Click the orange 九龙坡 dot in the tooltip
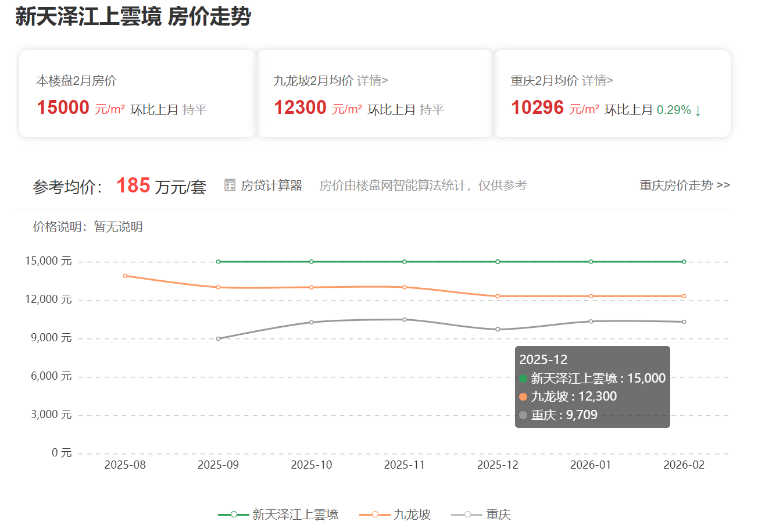Viewport: 758px width, 532px height. (523, 397)
